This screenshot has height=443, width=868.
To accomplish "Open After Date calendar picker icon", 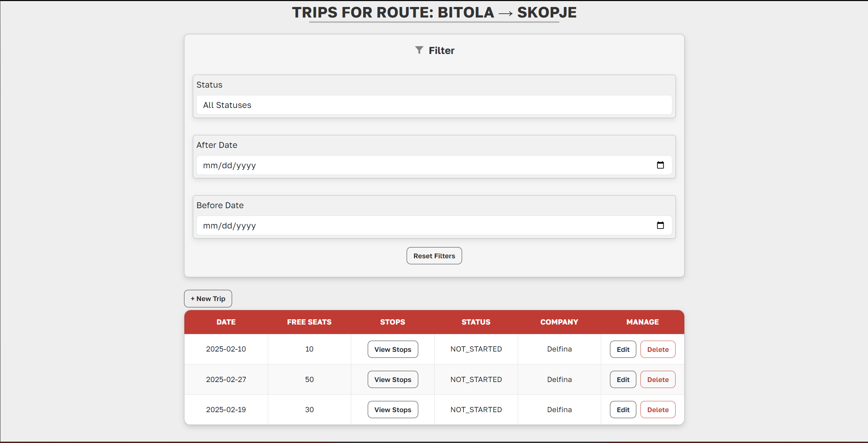I will pos(660,165).
